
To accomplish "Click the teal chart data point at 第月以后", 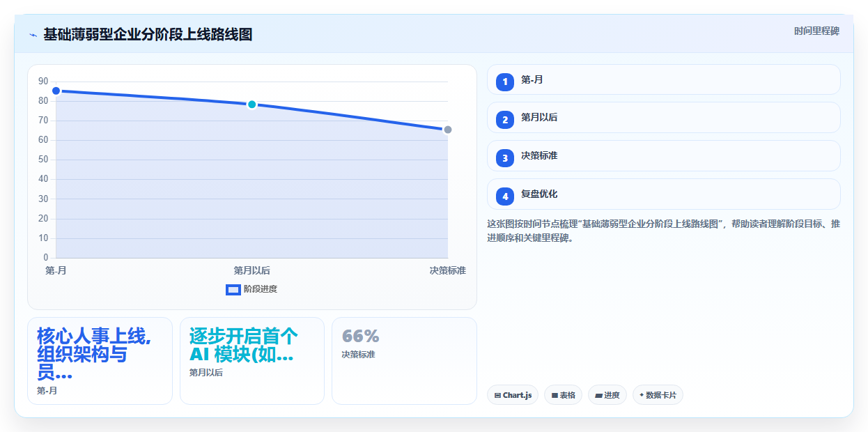I will [252, 105].
